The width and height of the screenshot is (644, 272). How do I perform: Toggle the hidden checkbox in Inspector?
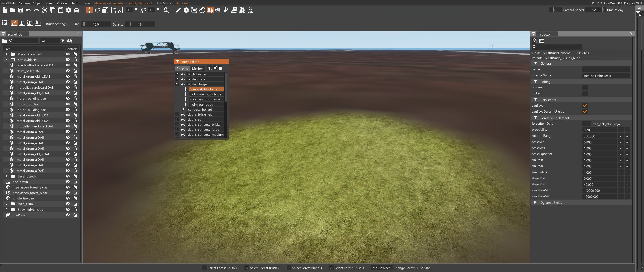(x=585, y=87)
